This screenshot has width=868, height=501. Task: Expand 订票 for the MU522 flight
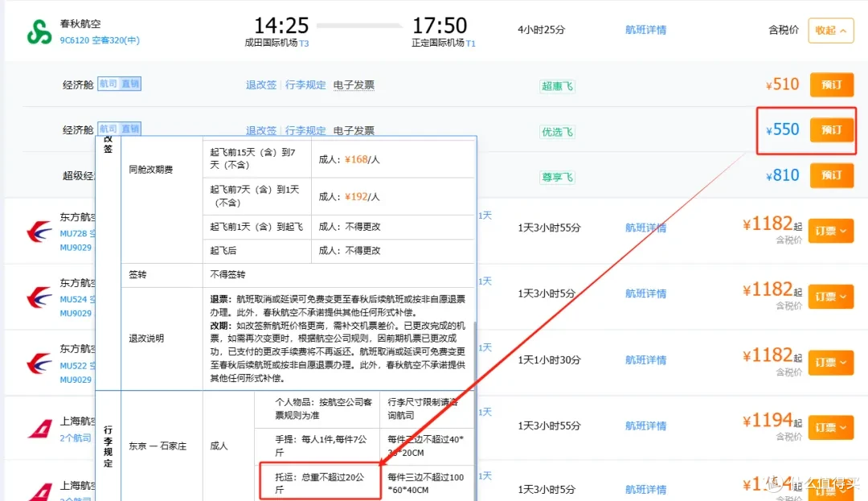tap(830, 363)
